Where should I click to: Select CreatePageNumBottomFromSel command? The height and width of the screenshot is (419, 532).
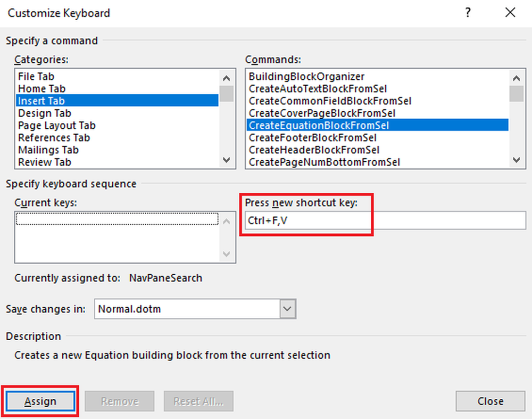pos(324,162)
